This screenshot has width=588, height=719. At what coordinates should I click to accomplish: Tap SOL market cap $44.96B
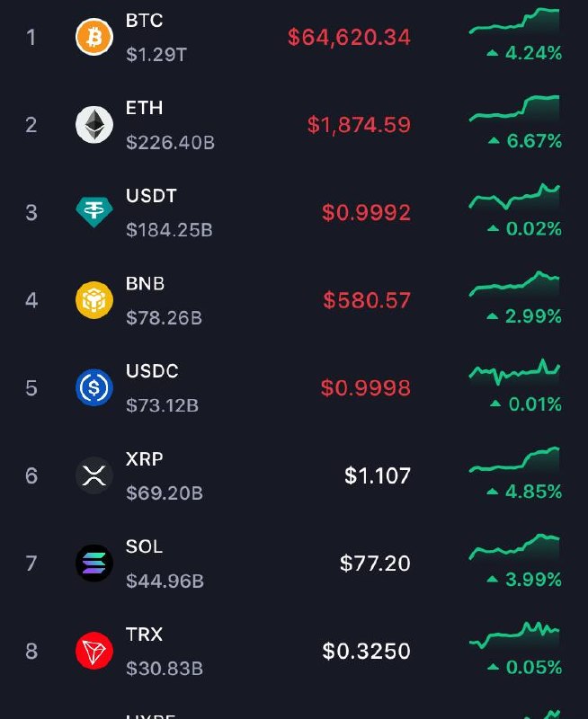point(165,581)
